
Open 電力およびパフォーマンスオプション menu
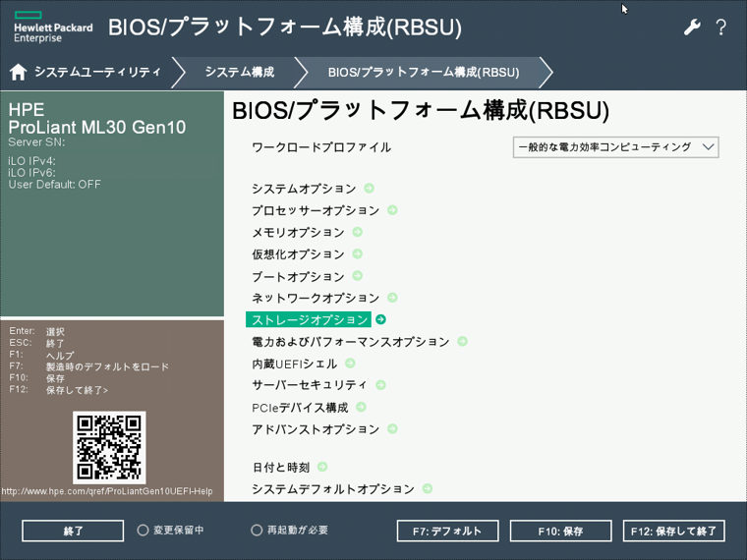[x=351, y=342]
